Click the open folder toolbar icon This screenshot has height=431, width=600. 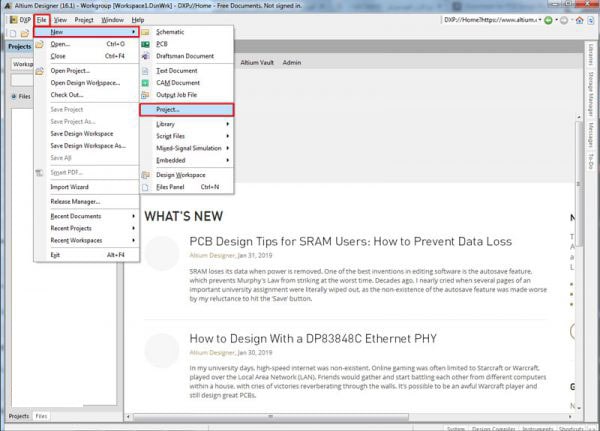point(25,34)
